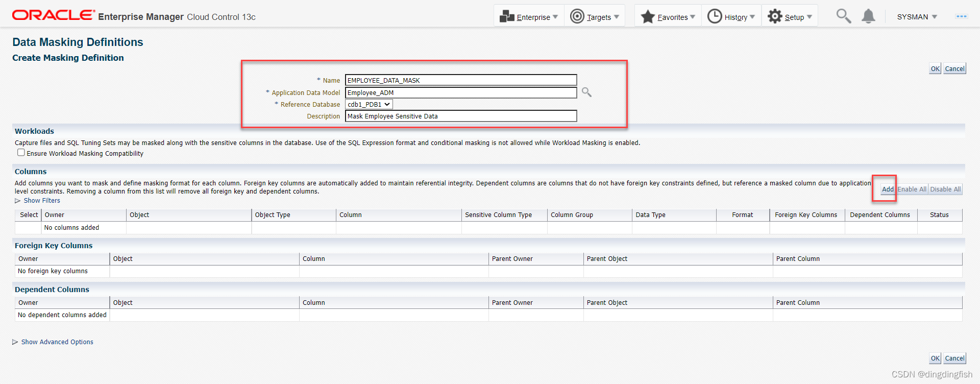Open the overflow dots menu in header

[x=962, y=16]
